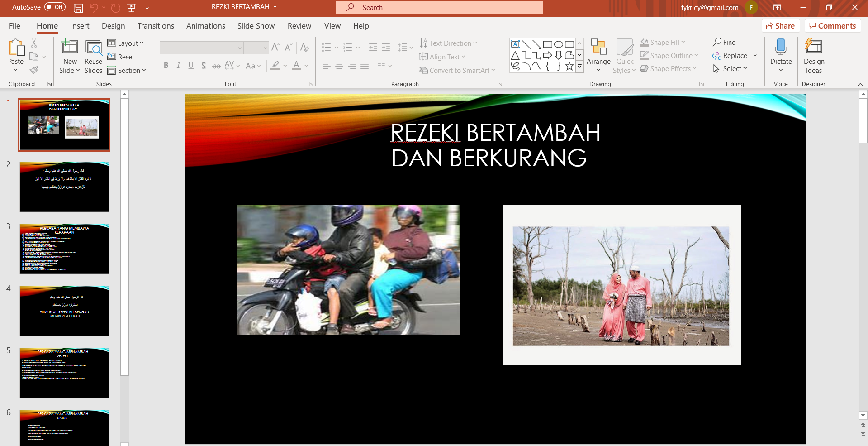Click the Save icon in title bar
The height and width of the screenshot is (446, 868).
78,8
